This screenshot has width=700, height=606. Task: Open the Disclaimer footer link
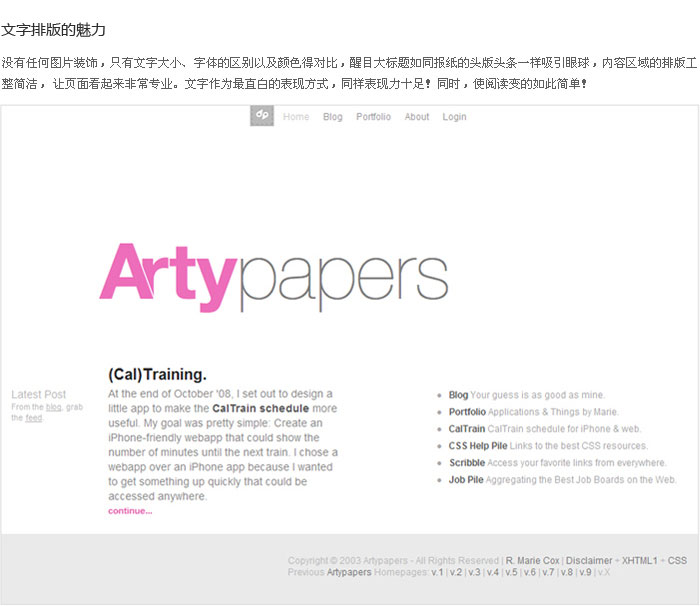point(589,560)
